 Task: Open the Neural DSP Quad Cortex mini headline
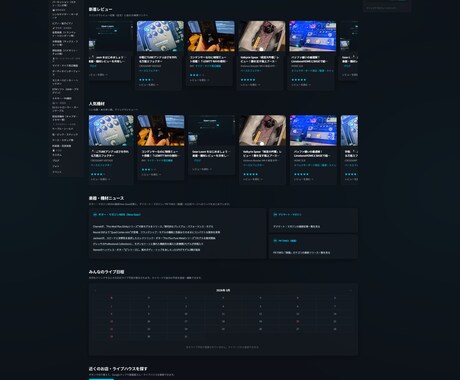click(x=156, y=232)
